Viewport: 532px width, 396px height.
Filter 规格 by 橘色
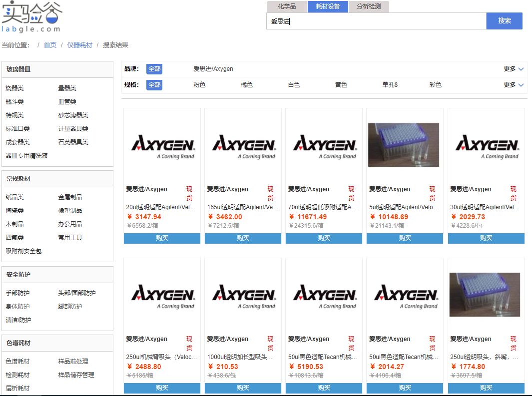point(247,85)
